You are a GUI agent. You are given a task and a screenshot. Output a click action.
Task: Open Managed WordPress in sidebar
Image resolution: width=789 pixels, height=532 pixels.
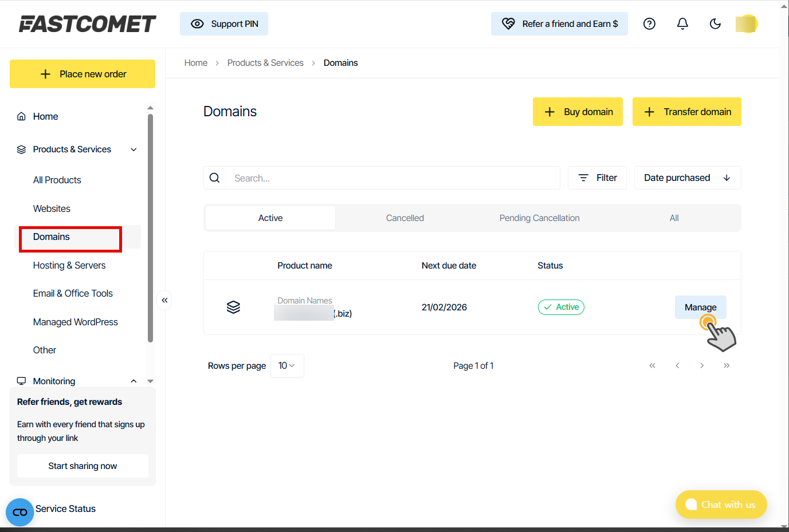pyautogui.click(x=76, y=322)
